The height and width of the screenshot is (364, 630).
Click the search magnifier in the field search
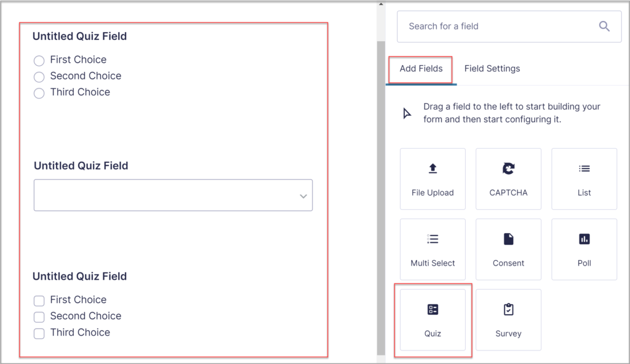603,26
